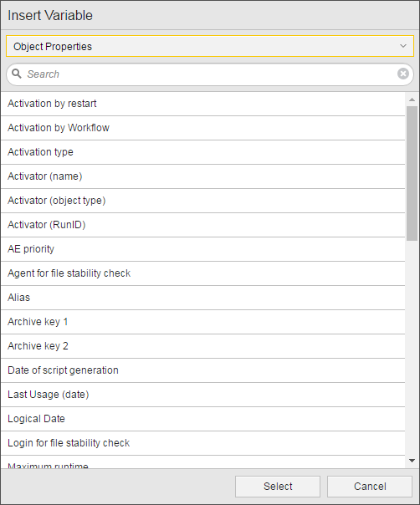Clear the search field with X icon

pos(403,74)
